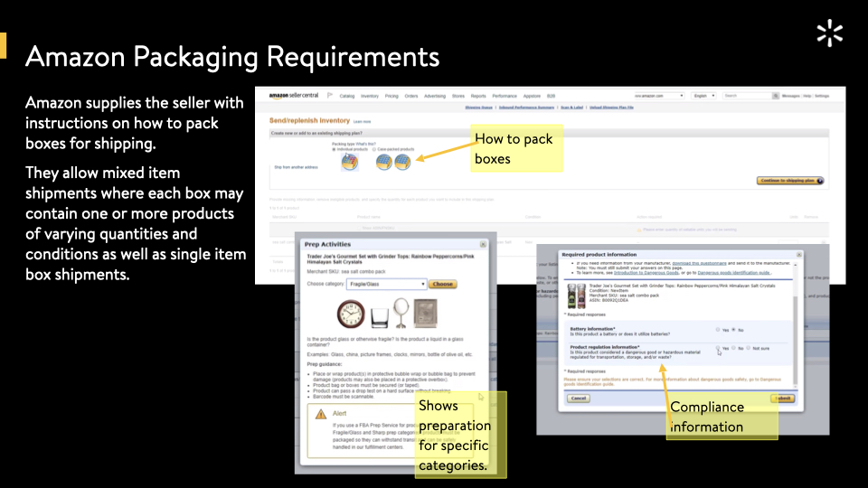Open the Advertising menu
The image size is (868, 488).
pos(435,96)
